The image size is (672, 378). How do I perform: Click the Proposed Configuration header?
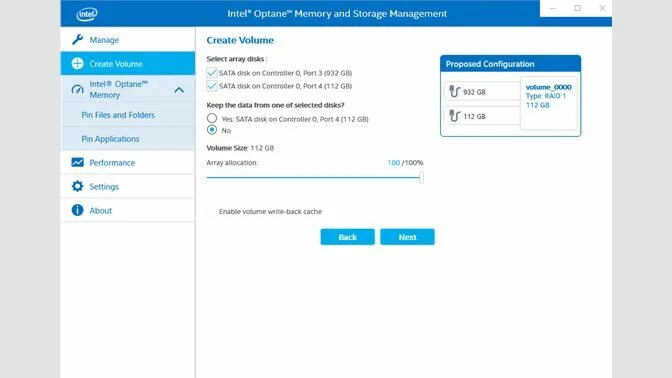pyautogui.click(x=510, y=64)
